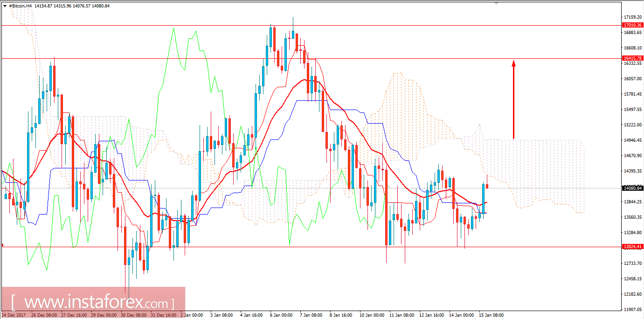Click the 15497.55 price axis label
Viewport: 644px width, 319px height.
click(x=634, y=110)
